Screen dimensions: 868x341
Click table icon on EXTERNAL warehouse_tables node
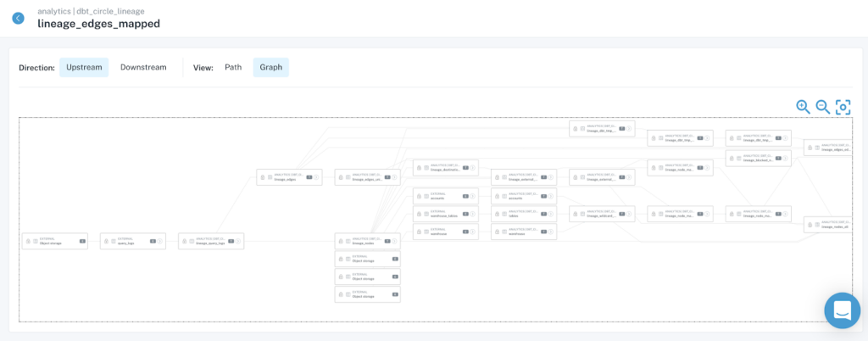click(x=426, y=214)
